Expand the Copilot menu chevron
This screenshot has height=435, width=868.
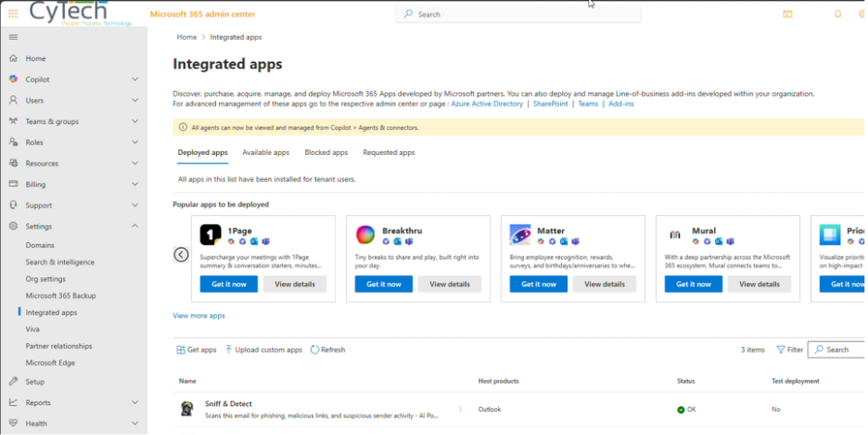pos(134,79)
